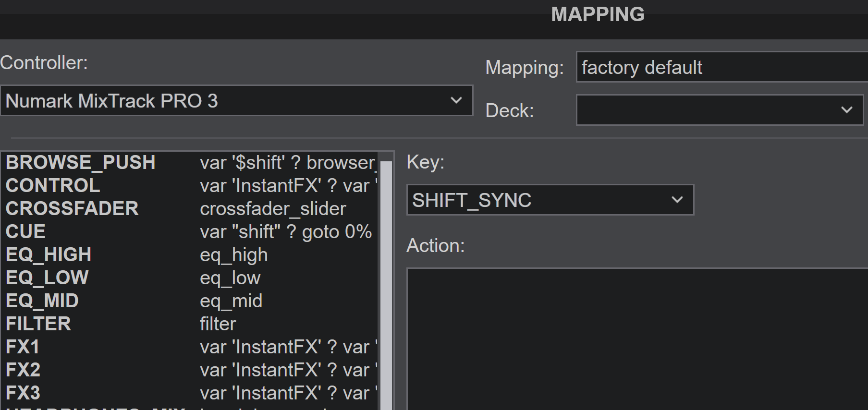Click the Mapping name field 'factory default'
The height and width of the screenshot is (410, 868).
click(722, 67)
